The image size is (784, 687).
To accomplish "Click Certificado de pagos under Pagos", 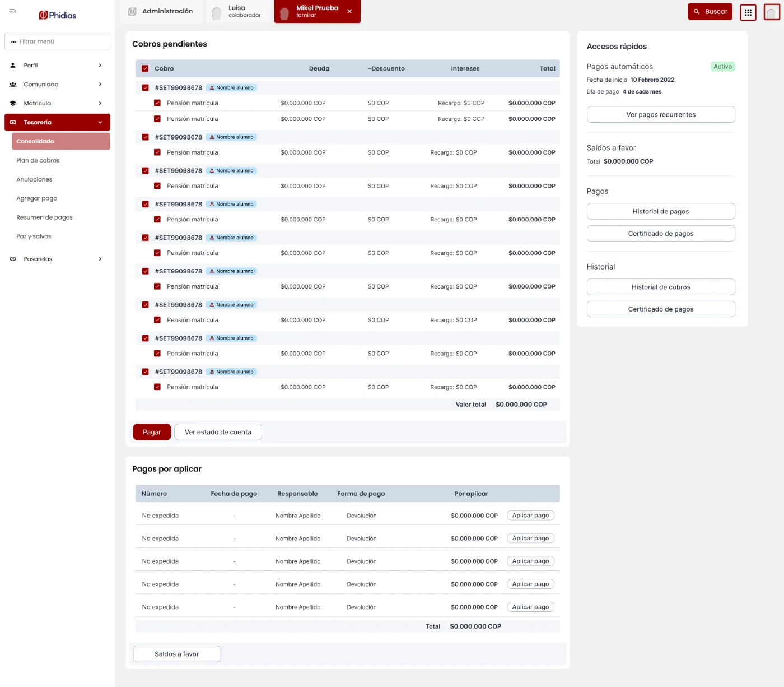I will point(661,234).
